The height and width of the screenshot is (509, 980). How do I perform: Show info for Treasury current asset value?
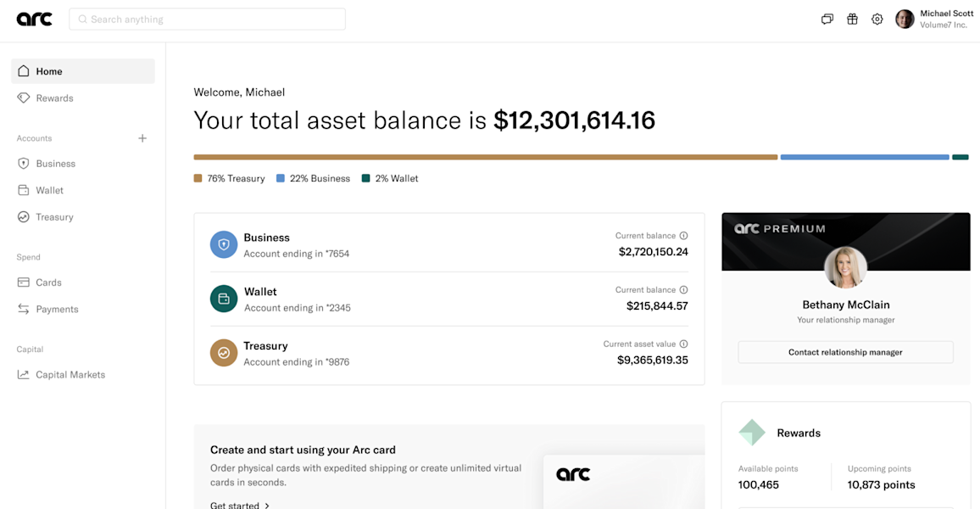(x=683, y=344)
